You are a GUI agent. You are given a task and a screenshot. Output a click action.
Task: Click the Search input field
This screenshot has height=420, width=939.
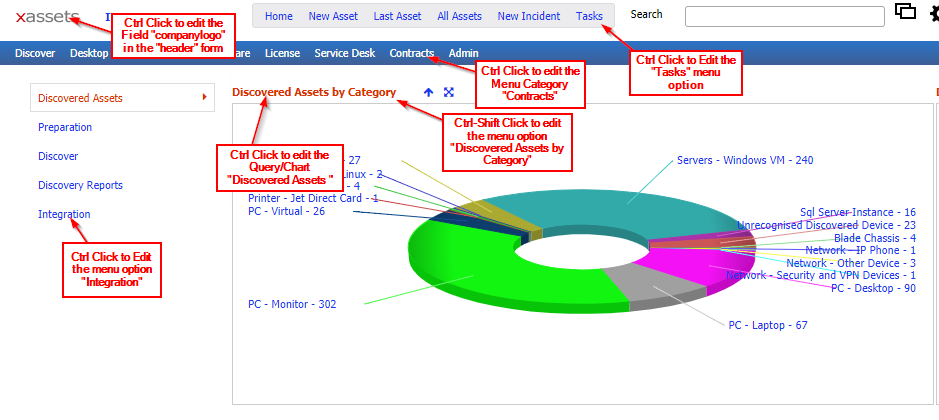click(784, 16)
